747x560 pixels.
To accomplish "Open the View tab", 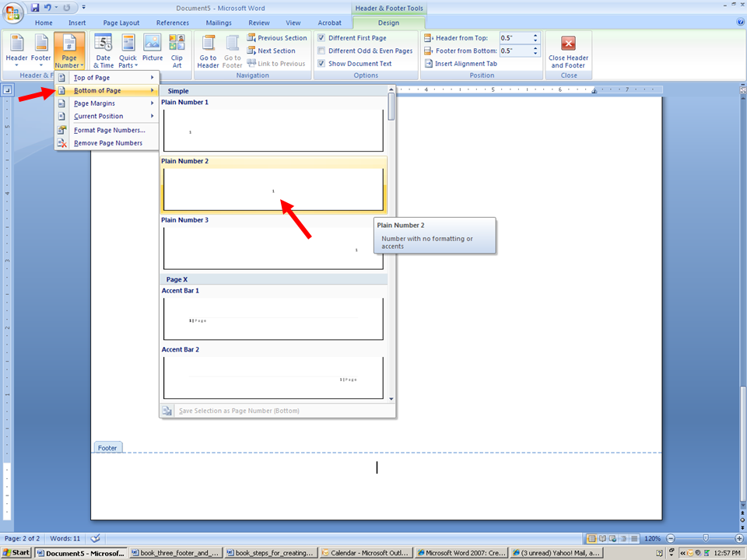I will 293,23.
